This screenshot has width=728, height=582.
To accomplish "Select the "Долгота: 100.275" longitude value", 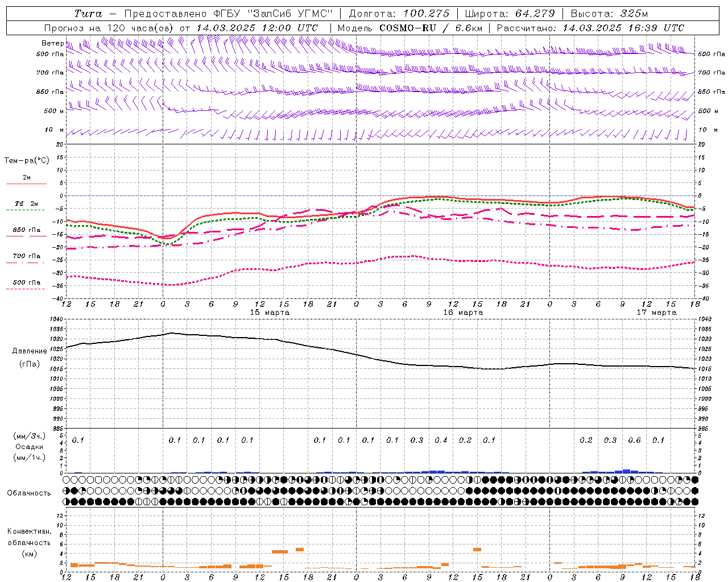I will coord(399,14).
